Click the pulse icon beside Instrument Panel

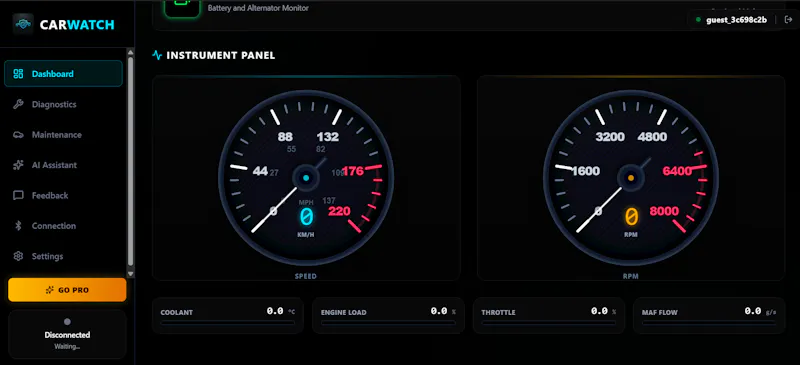157,55
